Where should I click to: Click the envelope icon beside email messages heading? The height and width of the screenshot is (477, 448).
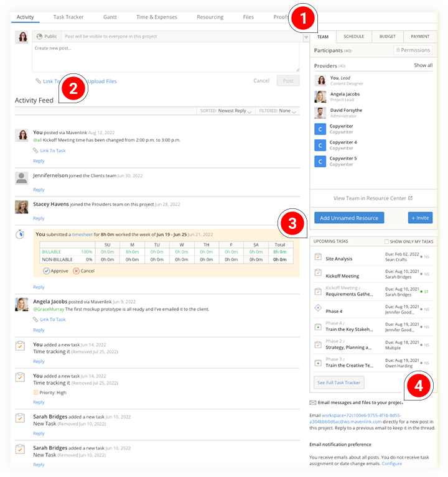313,403
